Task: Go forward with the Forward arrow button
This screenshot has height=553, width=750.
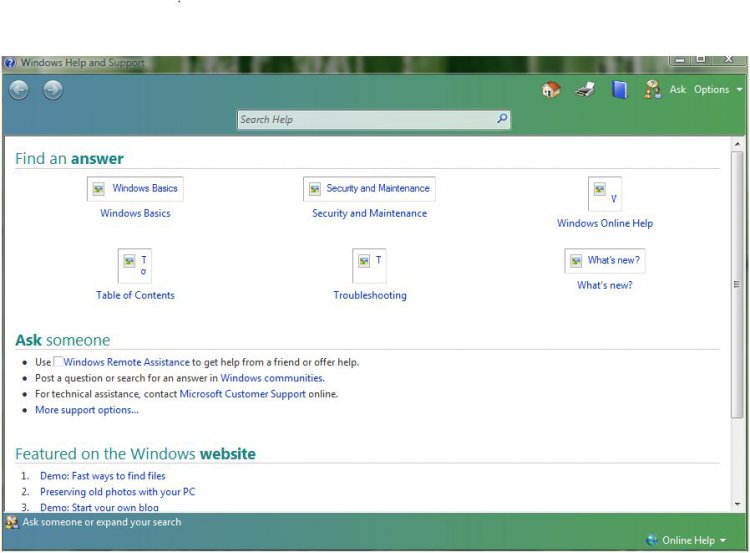Action: click(53, 89)
